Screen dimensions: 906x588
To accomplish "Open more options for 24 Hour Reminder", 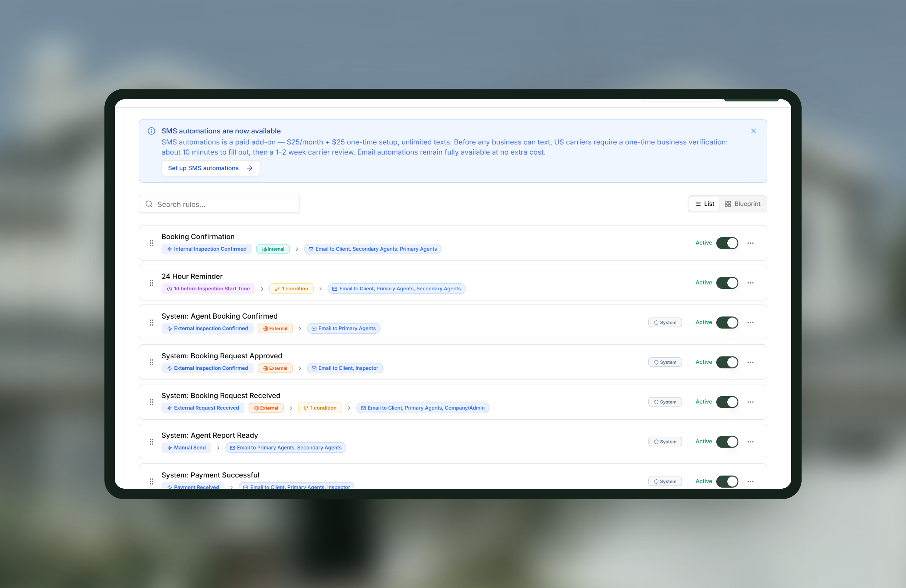I will tap(750, 283).
